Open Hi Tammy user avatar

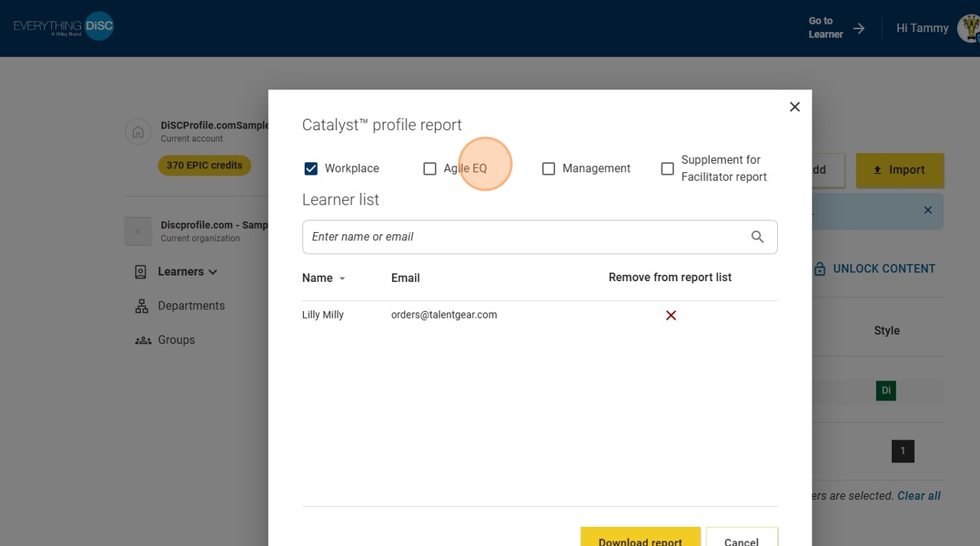969,28
